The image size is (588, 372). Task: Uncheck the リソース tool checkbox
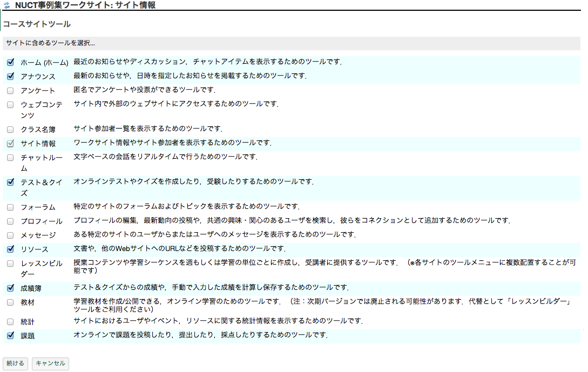[10, 249]
